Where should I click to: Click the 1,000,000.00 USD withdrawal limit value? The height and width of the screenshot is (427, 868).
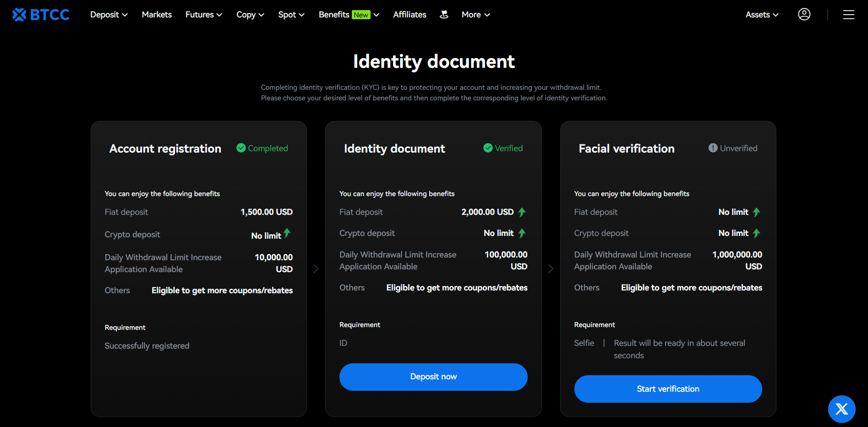(x=737, y=261)
